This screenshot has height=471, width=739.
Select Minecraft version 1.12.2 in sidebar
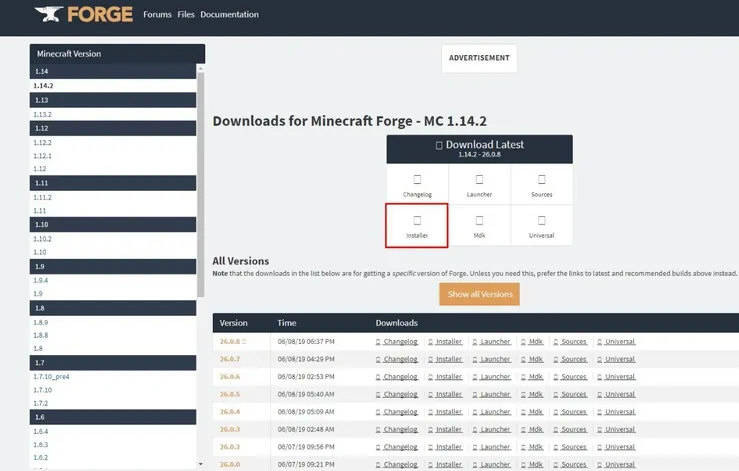(x=42, y=142)
